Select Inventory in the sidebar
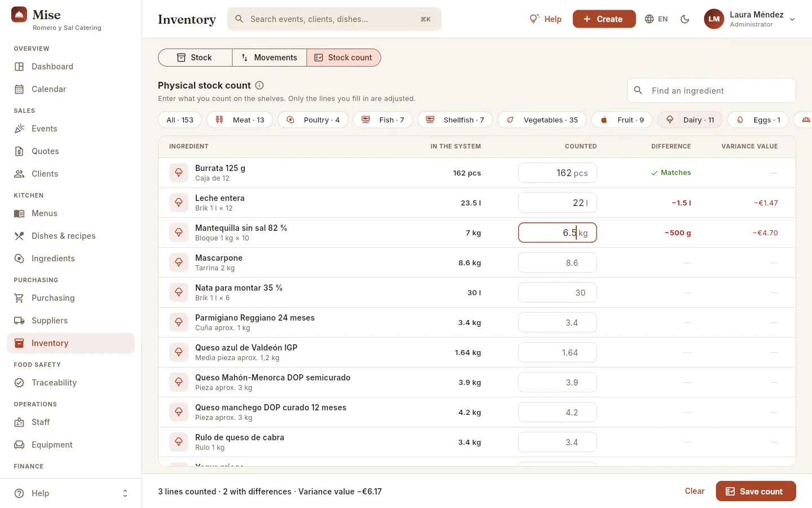Screen dimensions: 812x508 70,343
